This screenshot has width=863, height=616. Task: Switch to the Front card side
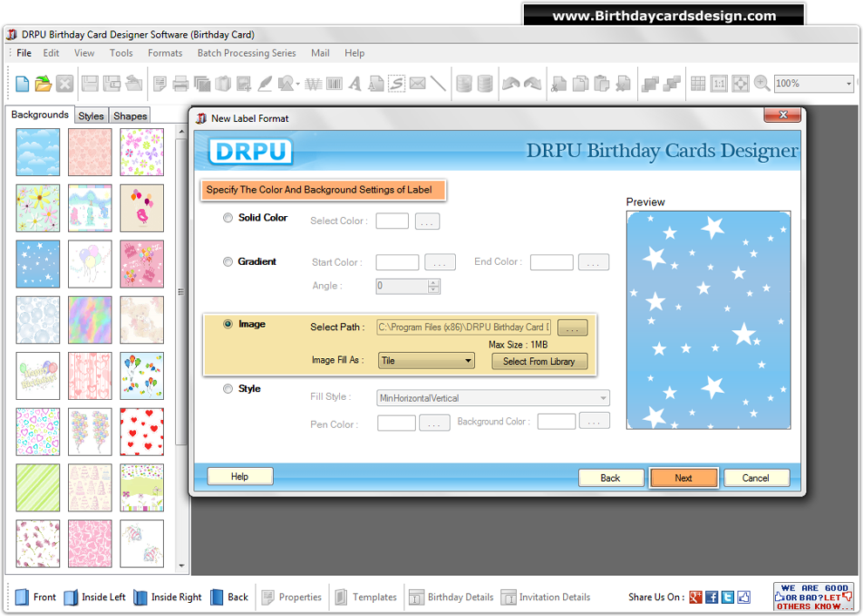tap(37, 598)
